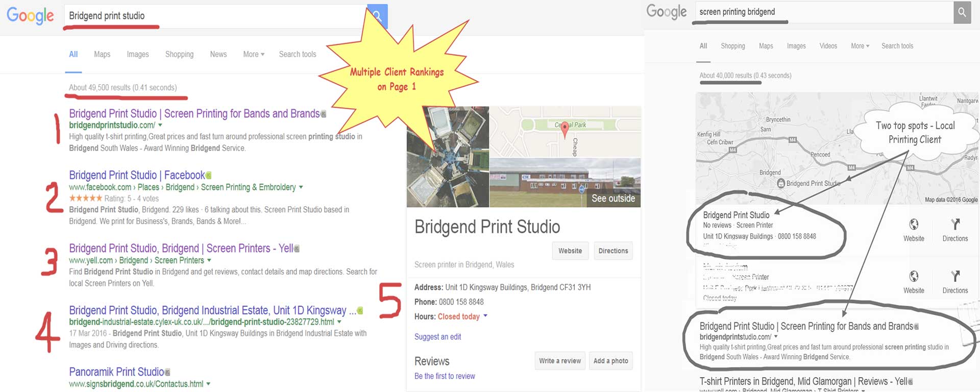Expand arrow next to bridgendprintstudio.com URL, left result
Screen dimensions: 980x392
click(160, 125)
